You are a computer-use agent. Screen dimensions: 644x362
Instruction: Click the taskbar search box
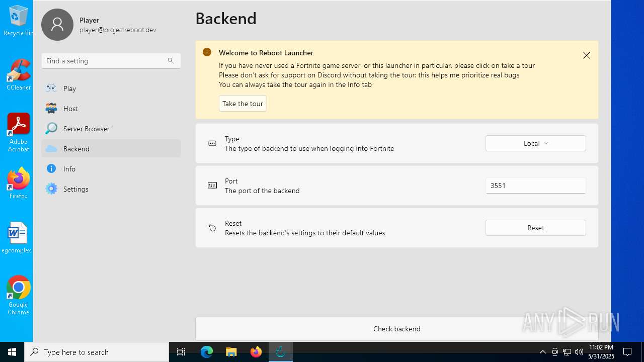[97, 352]
